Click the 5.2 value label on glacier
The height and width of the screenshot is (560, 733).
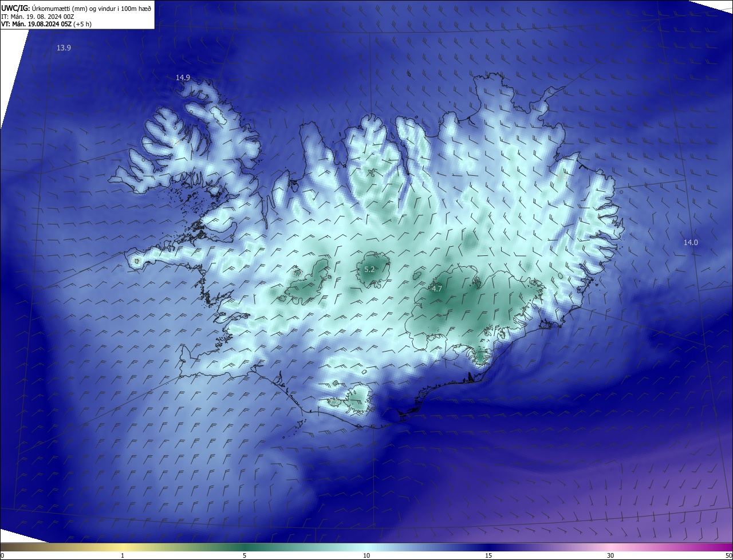(x=369, y=269)
